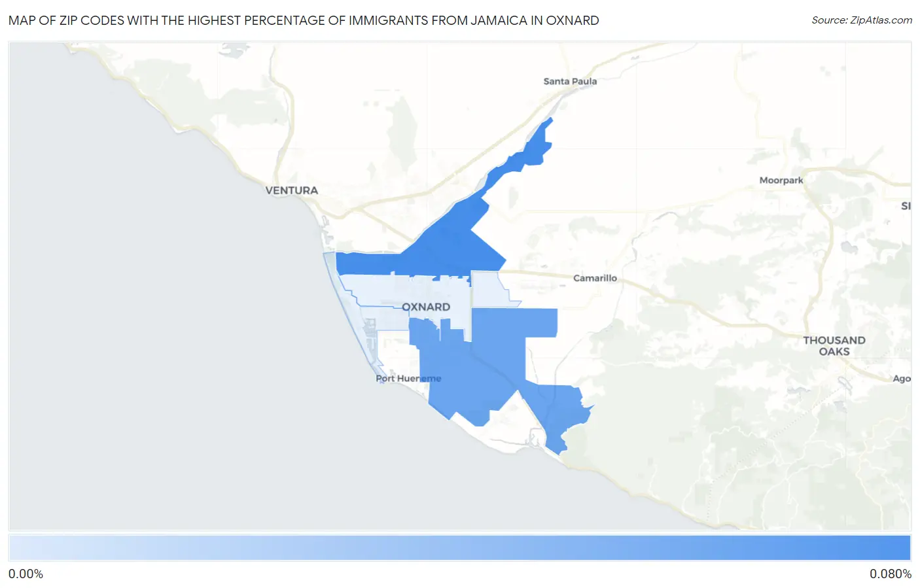920x588 pixels.
Task: Click the Ventura city label
Action: pyautogui.click(x=292, y=190)
